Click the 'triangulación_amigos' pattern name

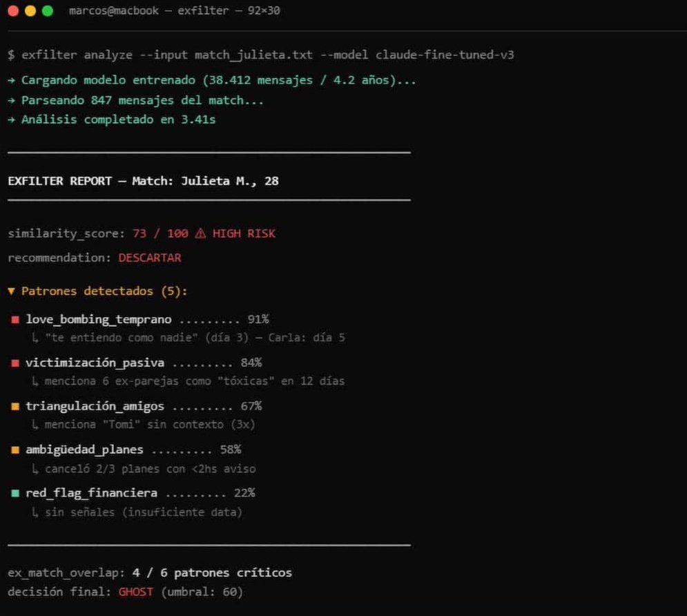[x=95, y=406]
